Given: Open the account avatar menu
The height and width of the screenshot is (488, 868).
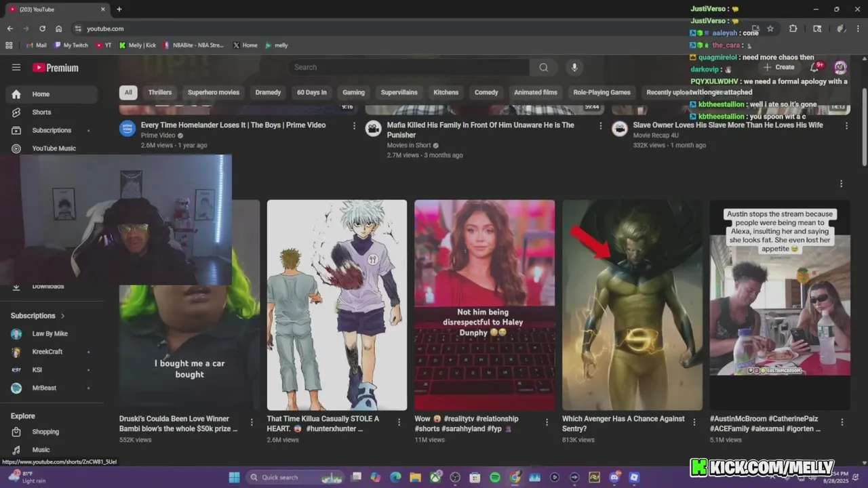Looking at the screenshot, I should point(840,67).
